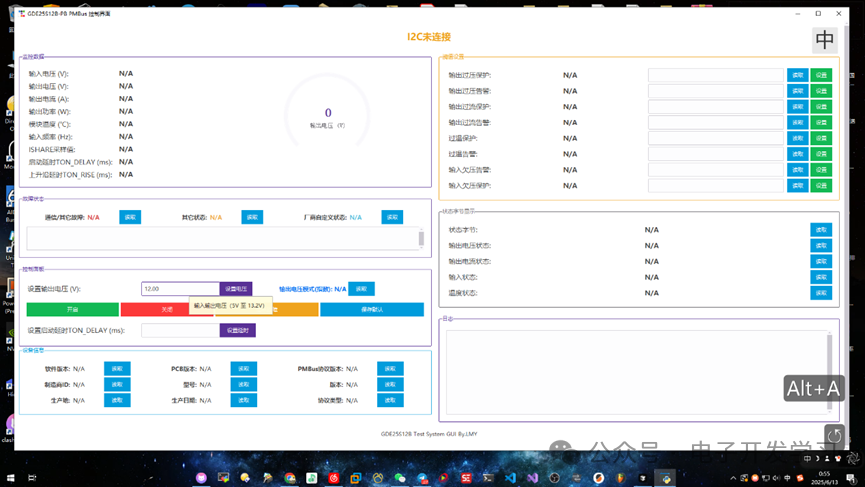Read the 状态字节 status byte

820,230
